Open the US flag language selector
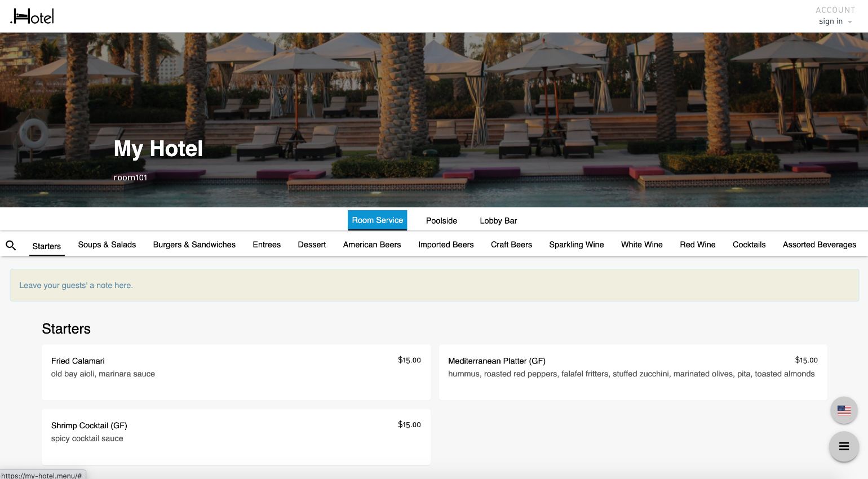 844,410
